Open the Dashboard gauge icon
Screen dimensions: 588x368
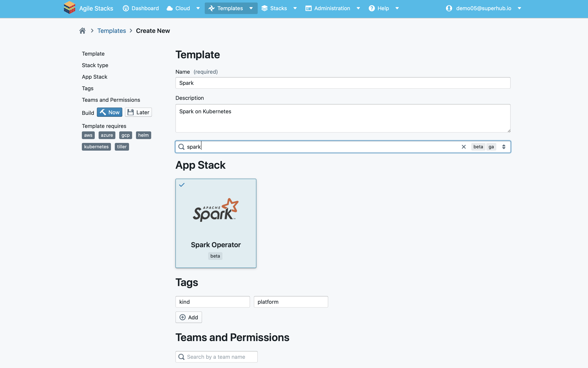[126, 8]
